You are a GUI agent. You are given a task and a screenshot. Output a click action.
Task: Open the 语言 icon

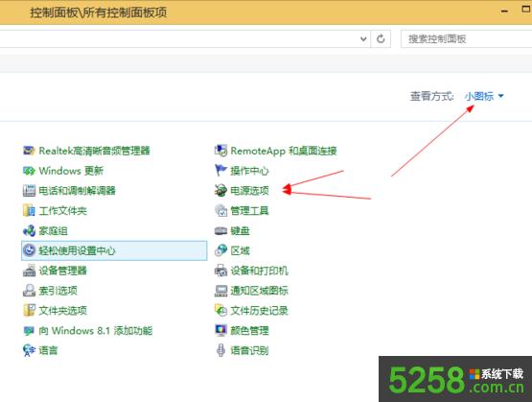click(29, 350)
